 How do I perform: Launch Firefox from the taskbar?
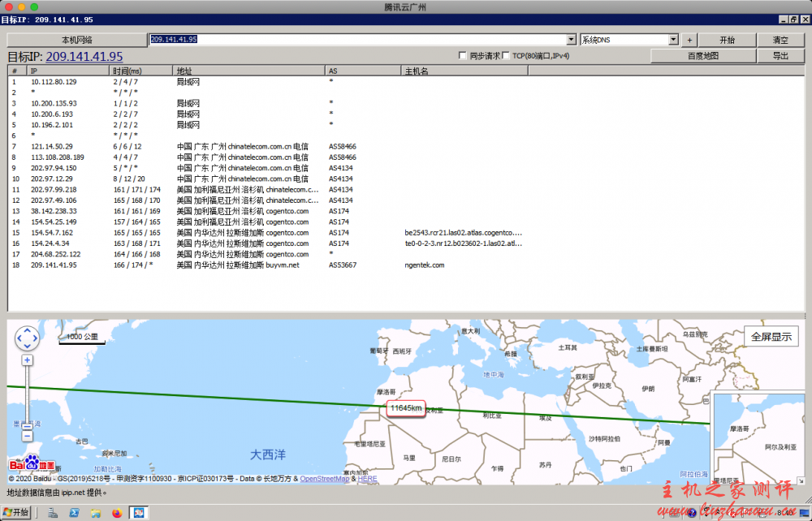tap(117, 513)
